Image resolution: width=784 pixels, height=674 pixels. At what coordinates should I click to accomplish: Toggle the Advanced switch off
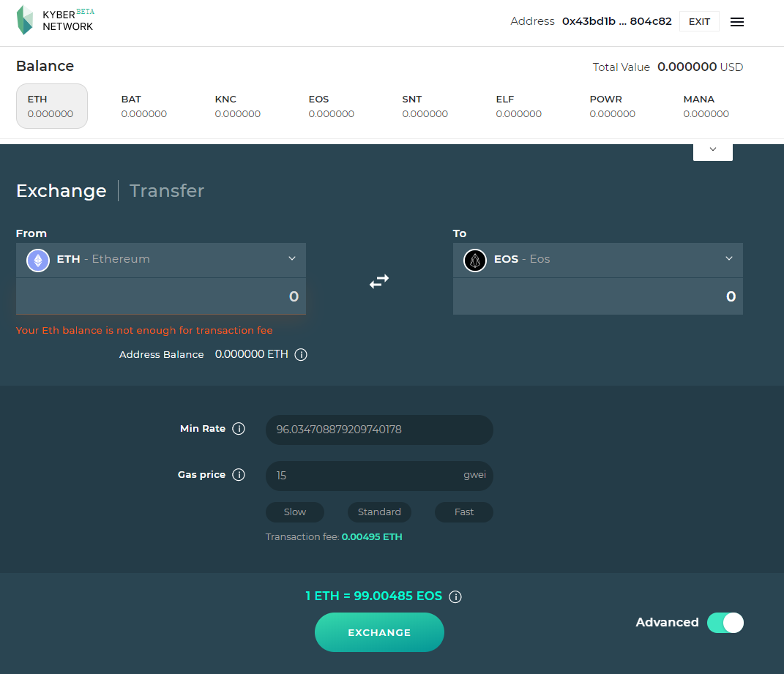(725, 623)
